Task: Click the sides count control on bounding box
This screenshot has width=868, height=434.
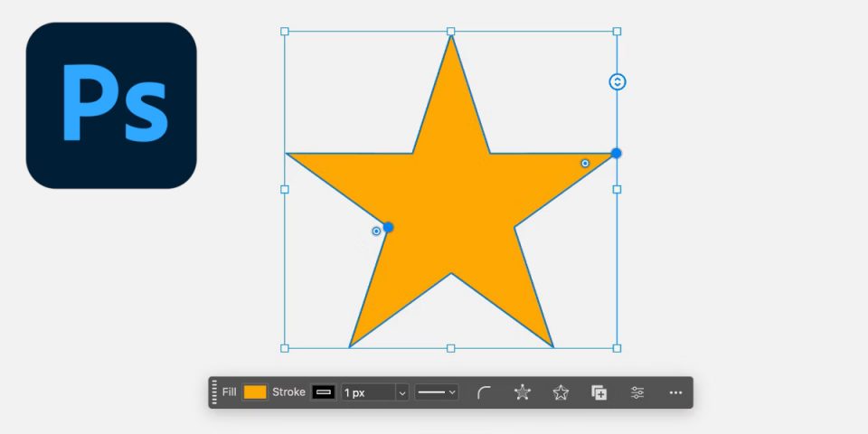Action: click(x=618, y=82)
